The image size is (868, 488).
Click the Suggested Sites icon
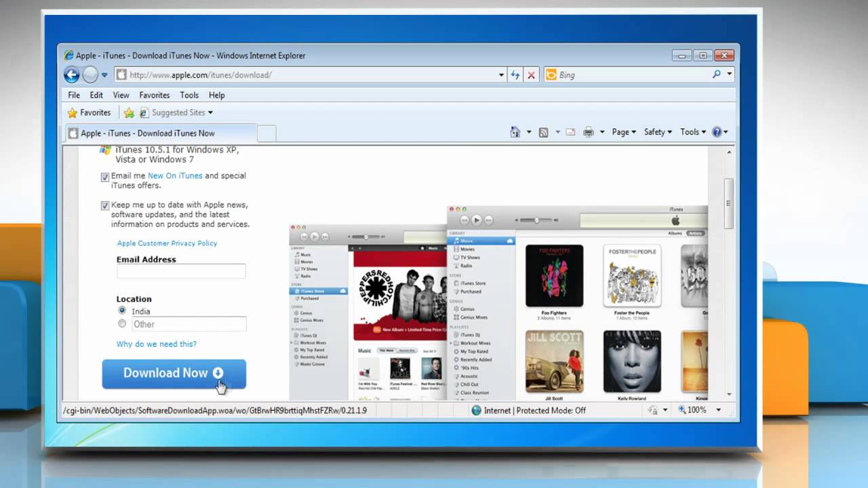coord(144,113)
